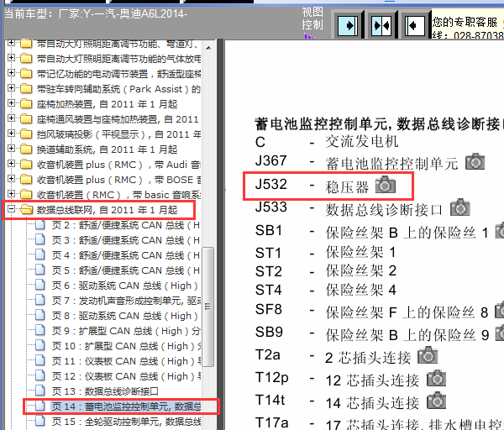Screen dimensions: 504x430
Task: Expand the 收音机装置 basic 音响 folder
Action: (x=11, y=194)
